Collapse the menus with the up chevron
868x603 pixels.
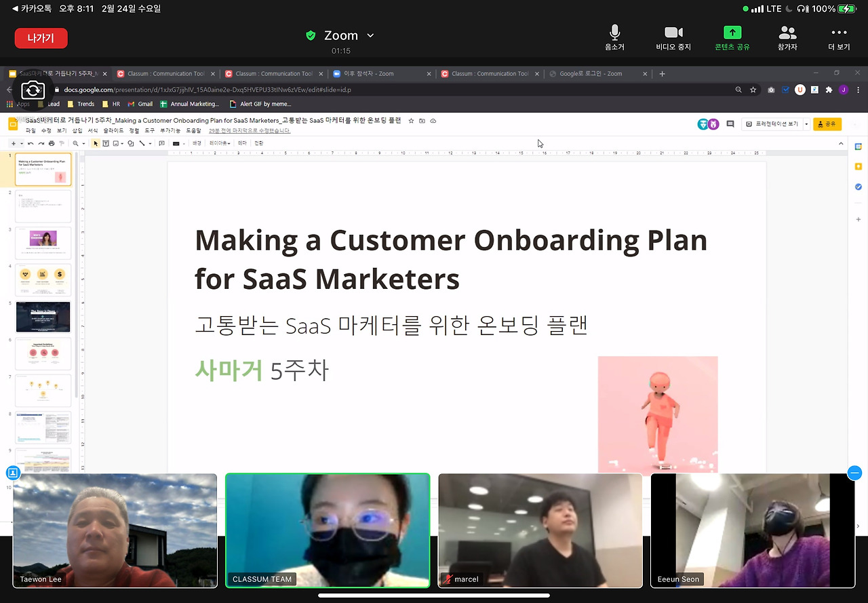point(842,143)
